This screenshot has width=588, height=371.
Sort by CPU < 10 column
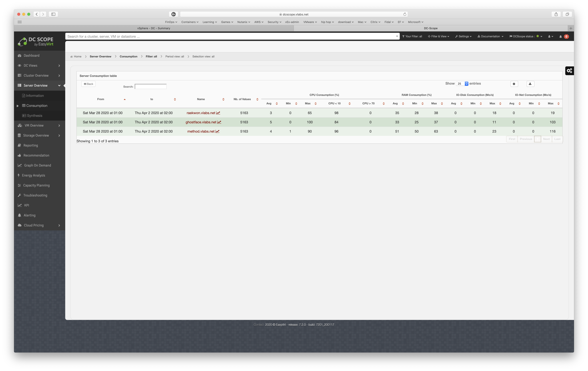pos(336,103)
